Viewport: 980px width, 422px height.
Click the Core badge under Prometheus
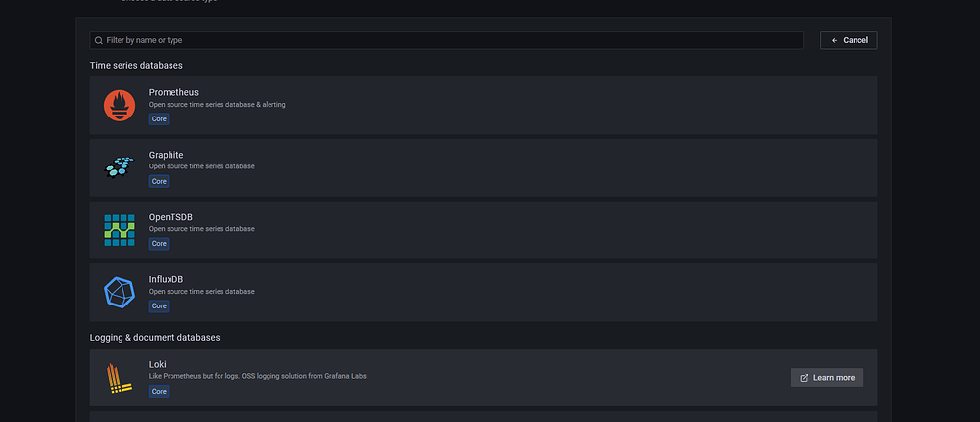[159, 118]
